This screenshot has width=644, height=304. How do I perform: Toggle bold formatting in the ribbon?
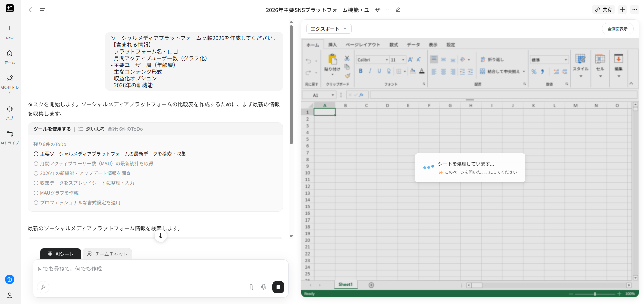[x=361, y=71]
